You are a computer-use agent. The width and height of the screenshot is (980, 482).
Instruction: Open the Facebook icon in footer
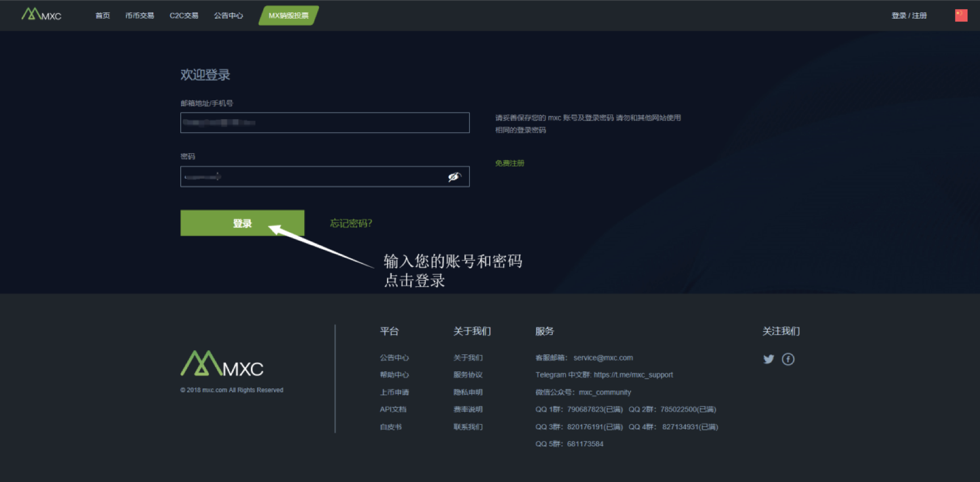coord(788,359)
